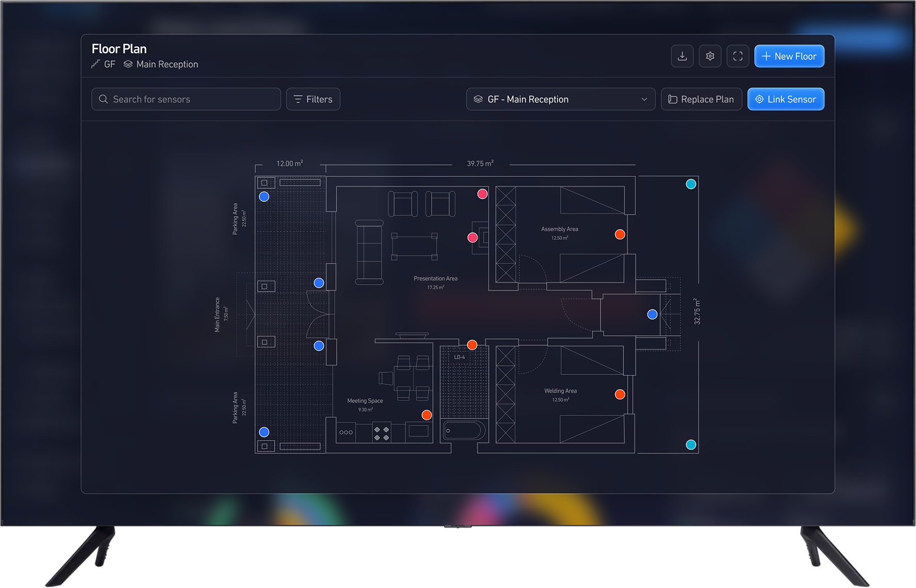
Task: Click the filter lines icon
Action: click(x=298, y=99)
